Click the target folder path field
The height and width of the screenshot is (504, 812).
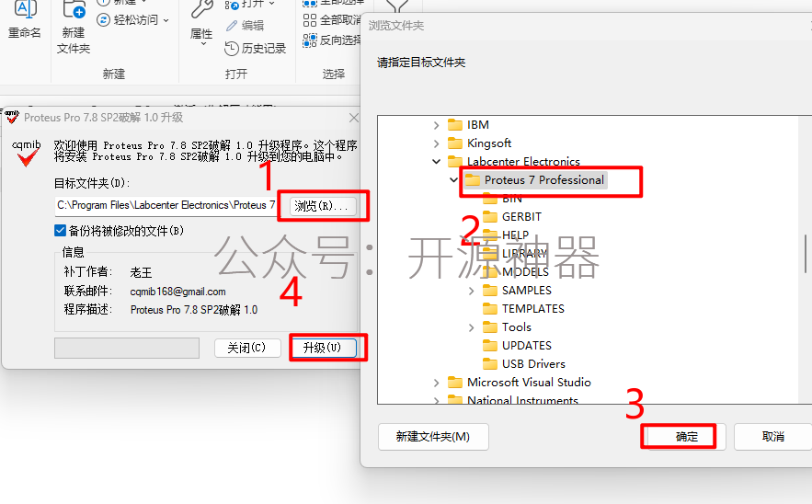[166, 205]
